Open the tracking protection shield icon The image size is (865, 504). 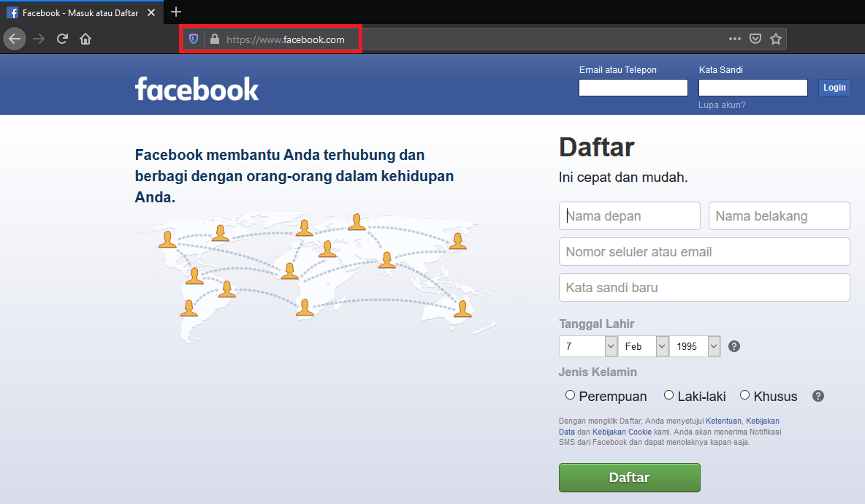click(194, 39)
